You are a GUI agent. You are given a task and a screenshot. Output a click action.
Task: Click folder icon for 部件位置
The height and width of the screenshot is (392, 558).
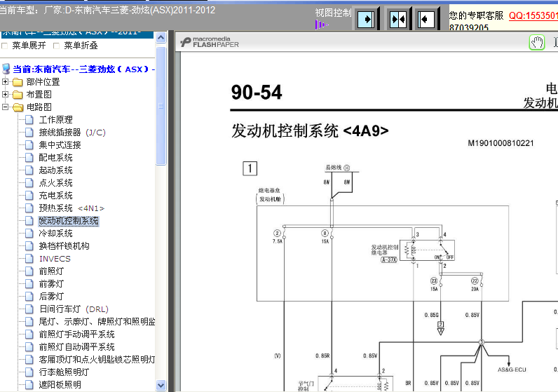pos(18,82)
